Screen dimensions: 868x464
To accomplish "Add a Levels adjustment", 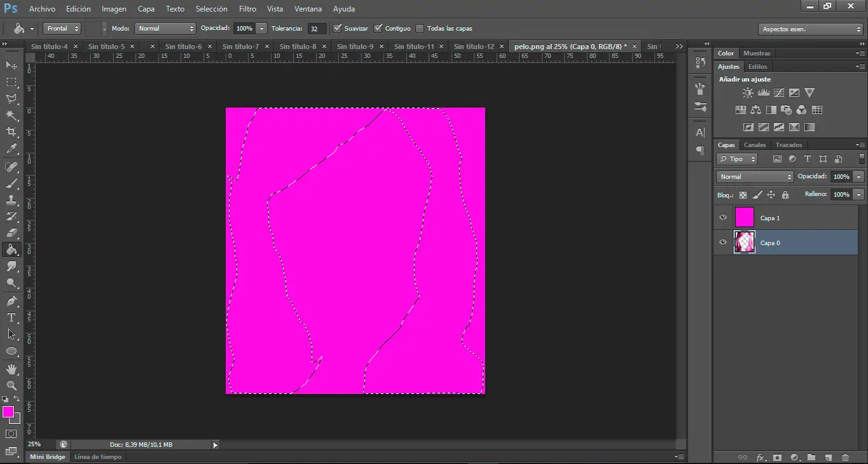I will pyautogui.click(x=763, y=93).
